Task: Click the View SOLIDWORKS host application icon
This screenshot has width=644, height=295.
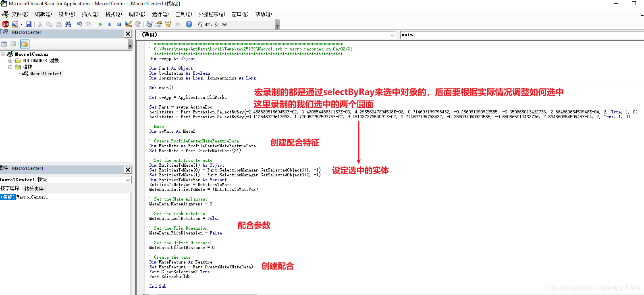Action: point(6,24)
